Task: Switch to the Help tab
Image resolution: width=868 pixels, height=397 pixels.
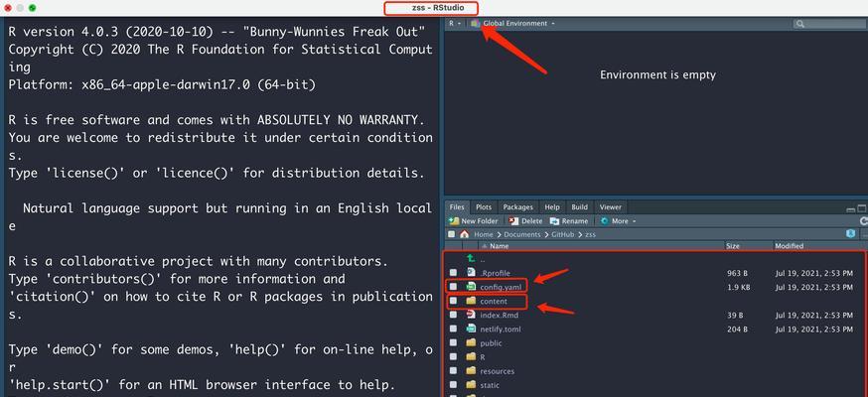Action: (552, 207)
